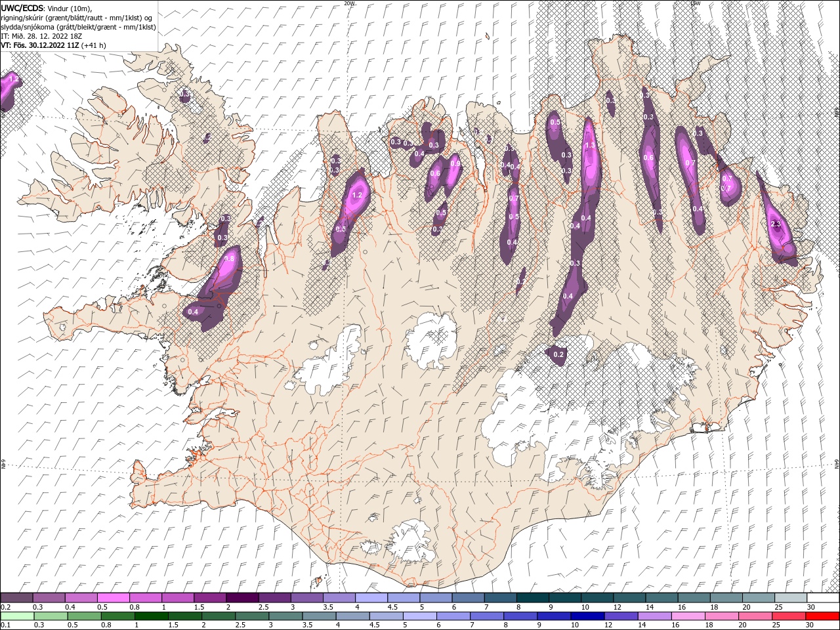This screenshot has width=840, height=630.
Task: Click the 12 label under the lower legend
Action: (x=608, y=625)
